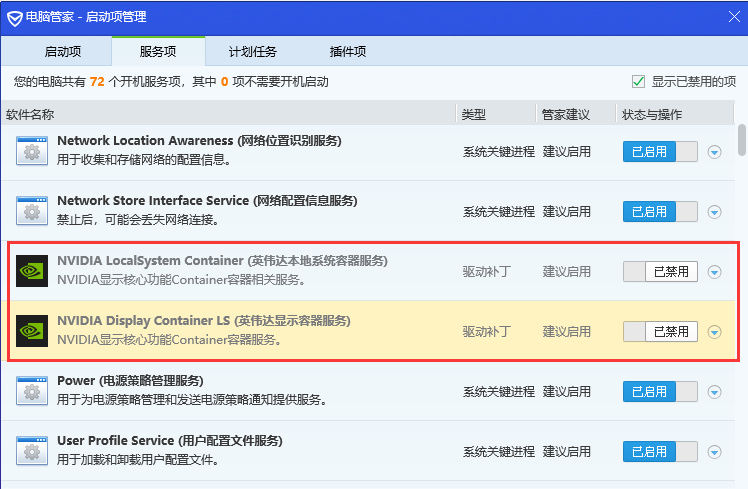Image resolution: width=748 pixels, height=489 pixels.
Task: Uncheck the 显示已禁用的项 checkbox
Action: click(638, 82)
